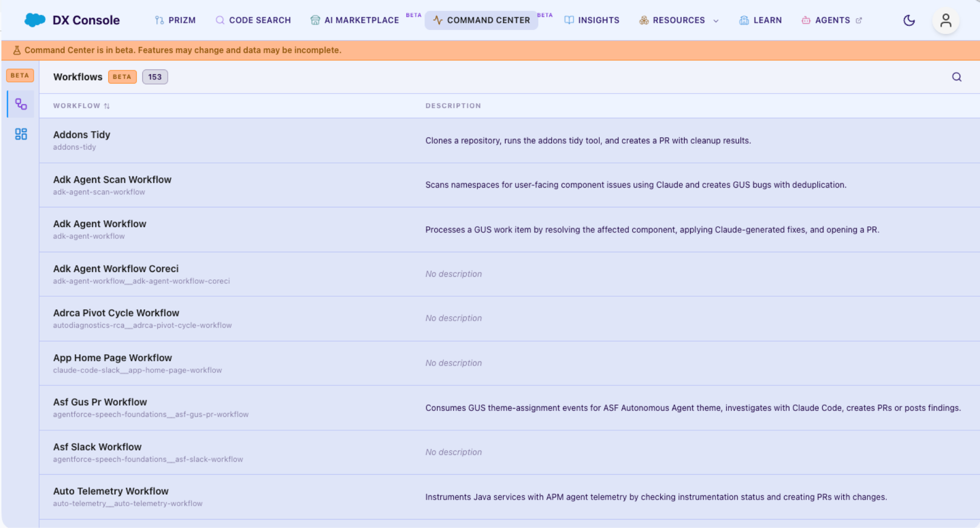The image size is (980, 528).
Task: Select the Asf Gus Pr Workflow row
Action: click(510, 408)
